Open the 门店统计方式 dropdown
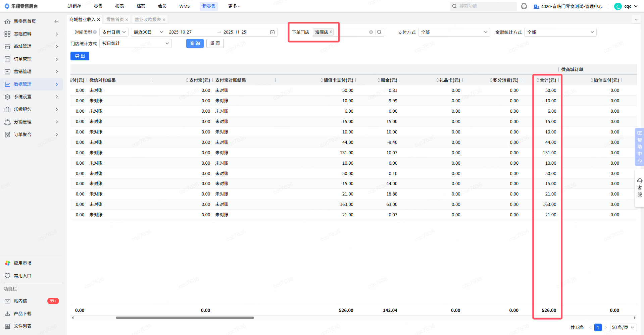Viewport: 644px width, 335px height. tap(136, 44)
